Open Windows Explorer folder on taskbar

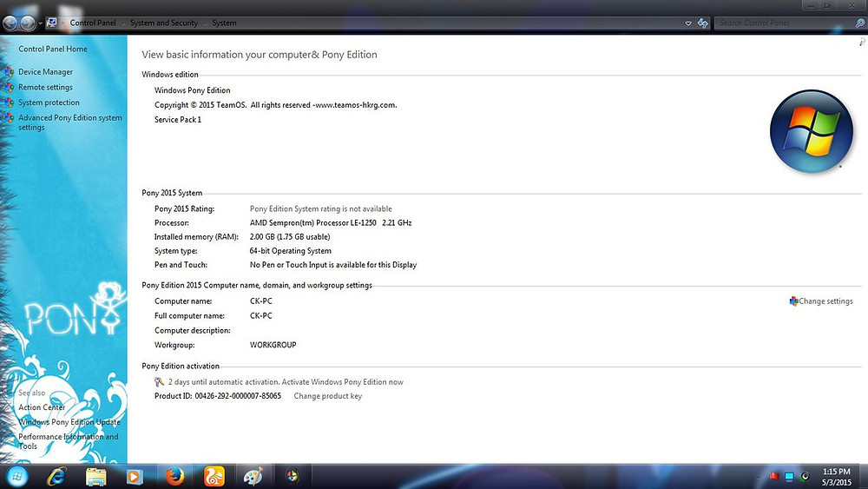click(95, 476)
